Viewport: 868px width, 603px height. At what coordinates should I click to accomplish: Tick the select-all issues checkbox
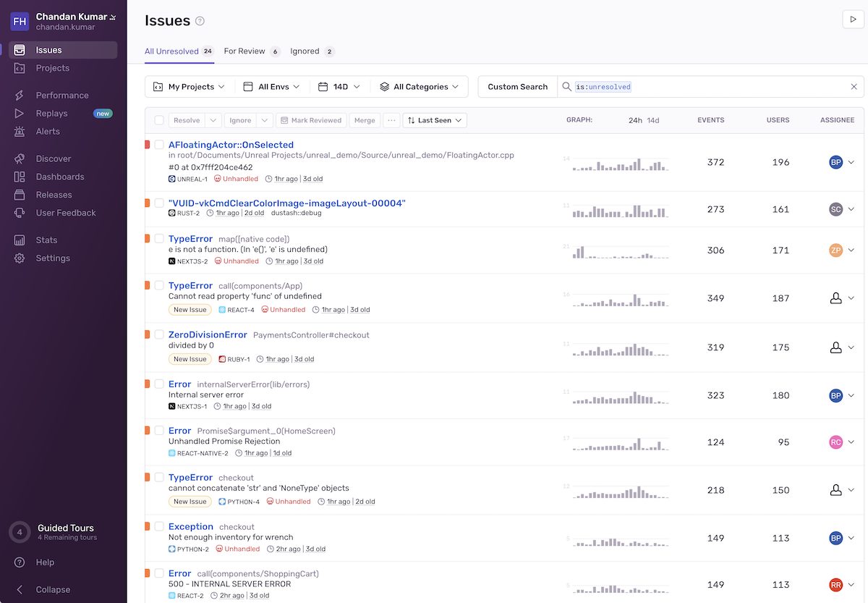pos(159,120)
